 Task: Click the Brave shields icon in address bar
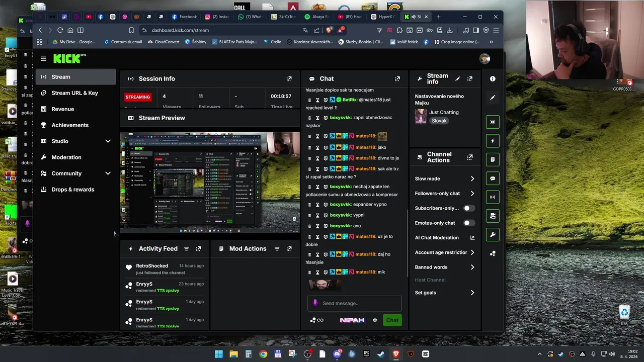[x=330, y=30]
